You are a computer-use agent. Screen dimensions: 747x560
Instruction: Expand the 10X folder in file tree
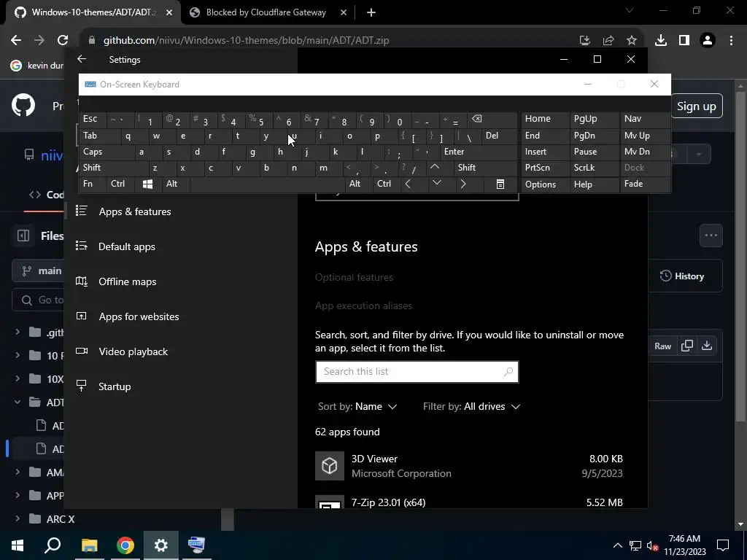[x=18, y=378]
